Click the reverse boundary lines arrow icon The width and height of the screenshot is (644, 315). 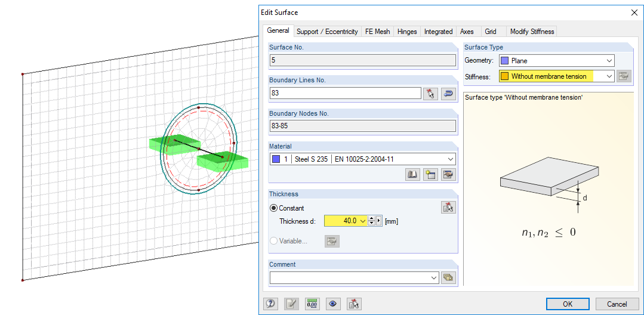click(448, 94)
